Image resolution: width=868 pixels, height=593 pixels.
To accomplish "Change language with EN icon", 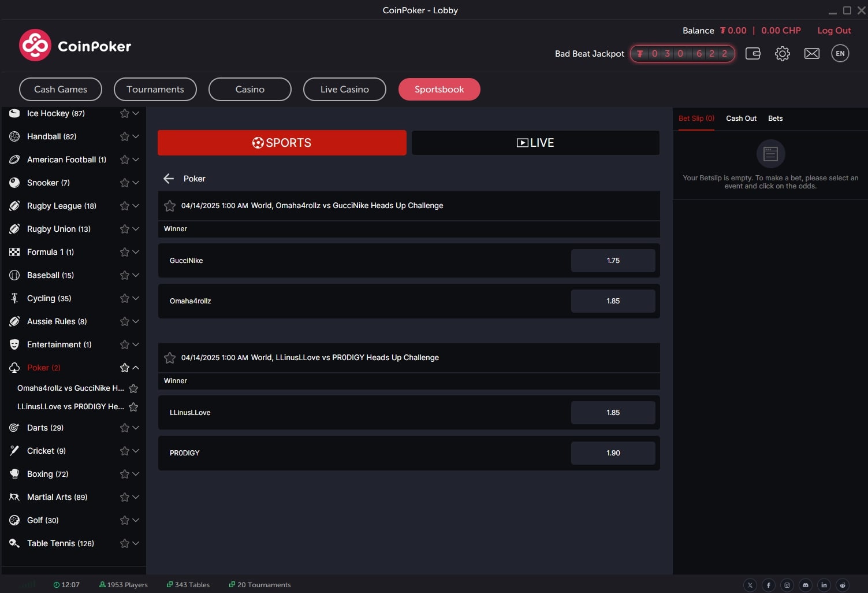I will tap(840, 54).
